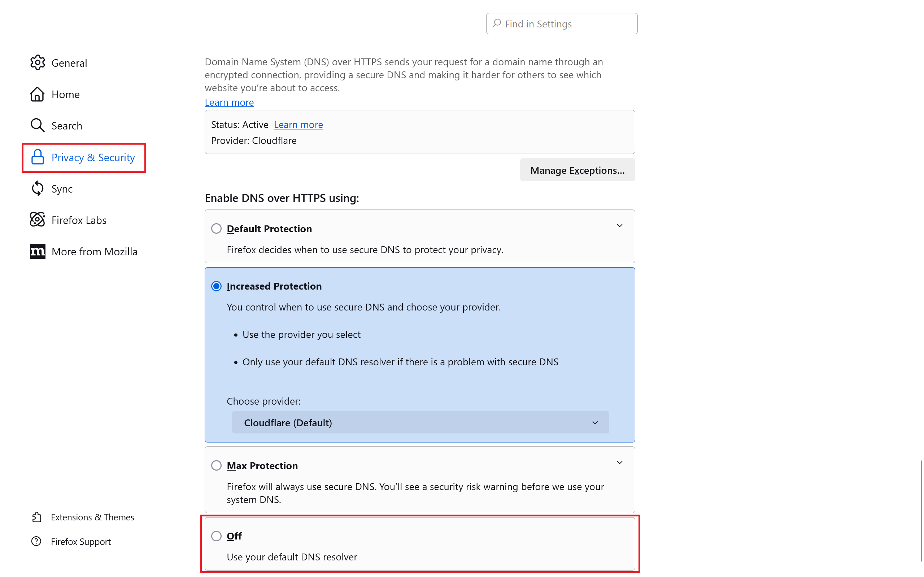Click the Firefox Support question mark icon

tap(37, 541)
